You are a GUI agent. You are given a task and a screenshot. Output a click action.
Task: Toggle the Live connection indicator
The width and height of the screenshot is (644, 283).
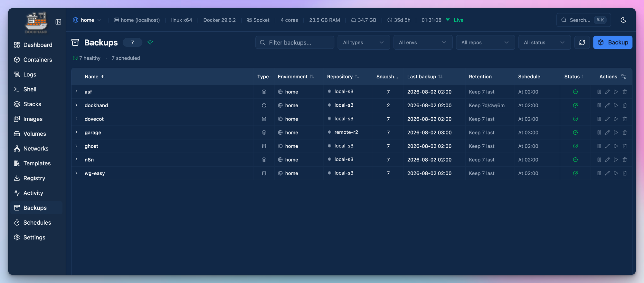click(x=454, y=20)
